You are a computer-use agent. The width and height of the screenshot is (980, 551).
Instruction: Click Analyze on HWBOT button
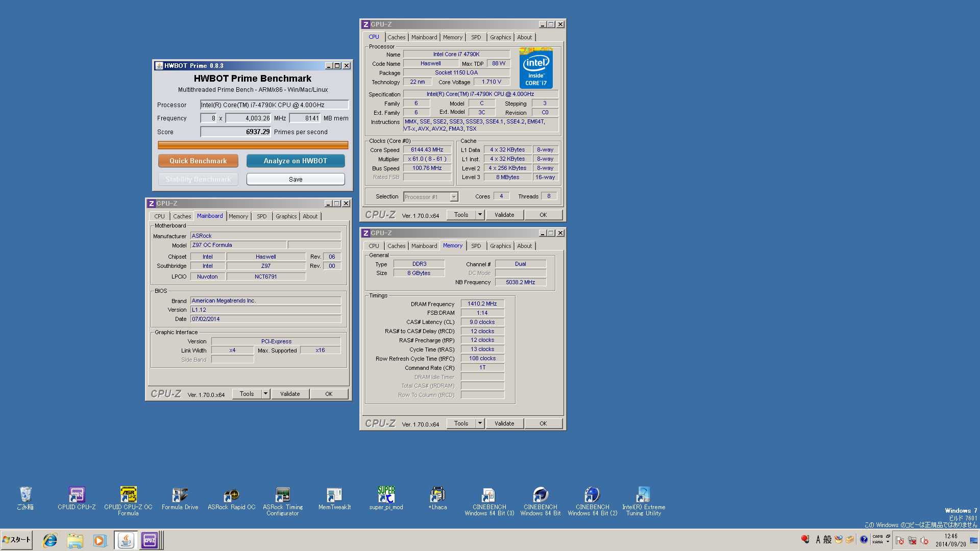296,161
